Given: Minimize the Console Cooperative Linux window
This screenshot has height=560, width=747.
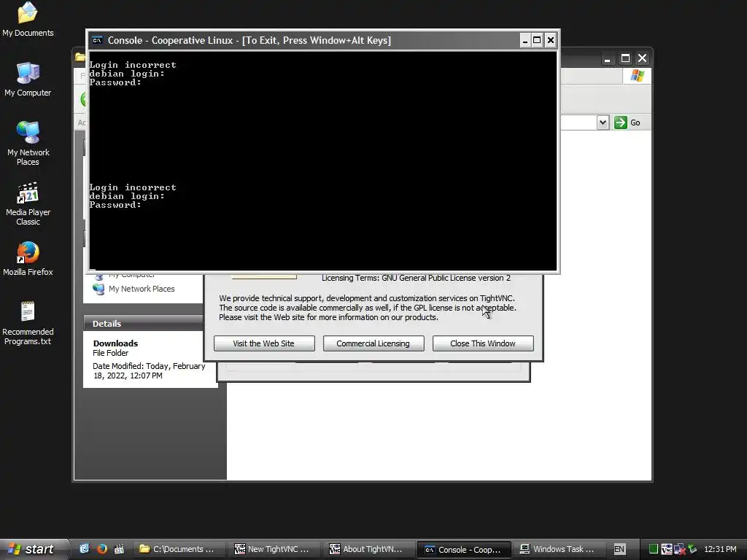Looking at the screenshot, I should (x=525, y=41).
